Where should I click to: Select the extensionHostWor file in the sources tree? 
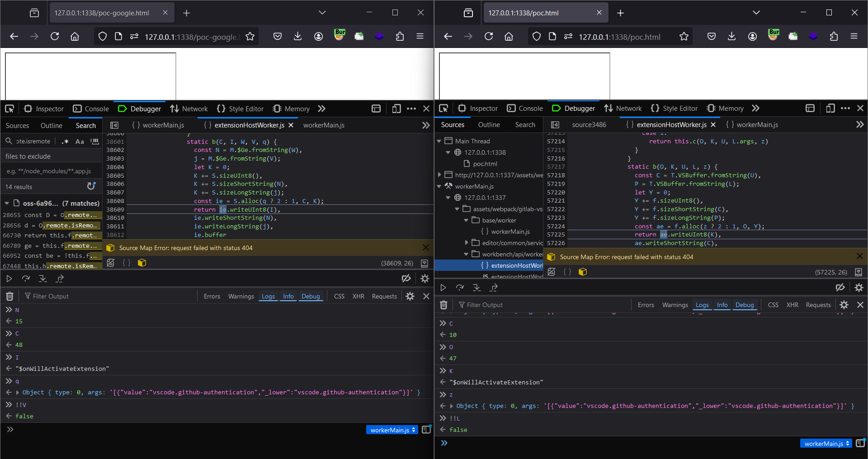[x=488, y=265]
